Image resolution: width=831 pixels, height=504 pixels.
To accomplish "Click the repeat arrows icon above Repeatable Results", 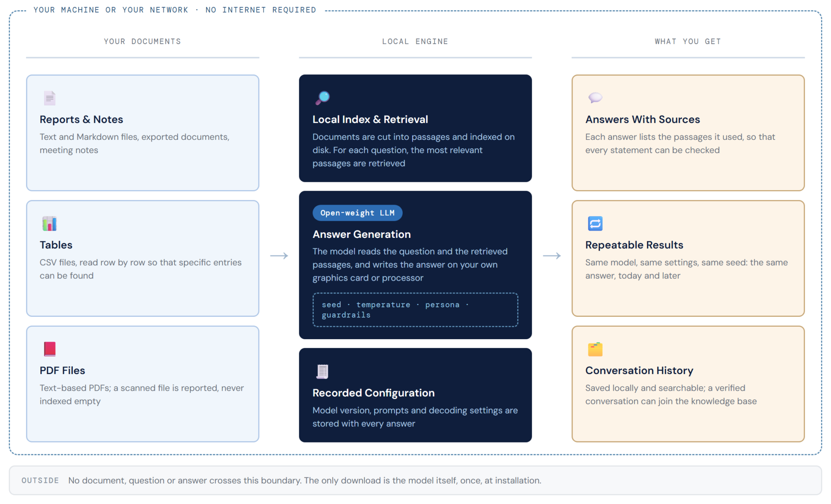I will pyautogui.click(x=595, y=224).
